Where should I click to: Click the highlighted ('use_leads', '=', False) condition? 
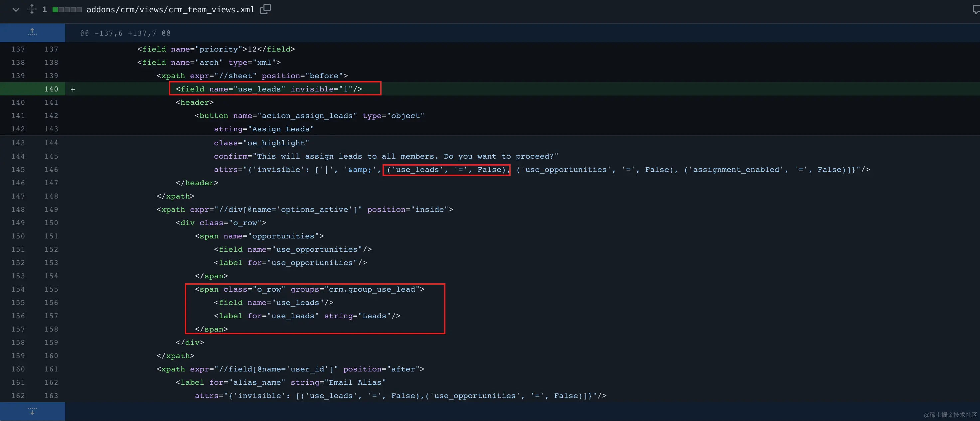[x=446, y=170]
